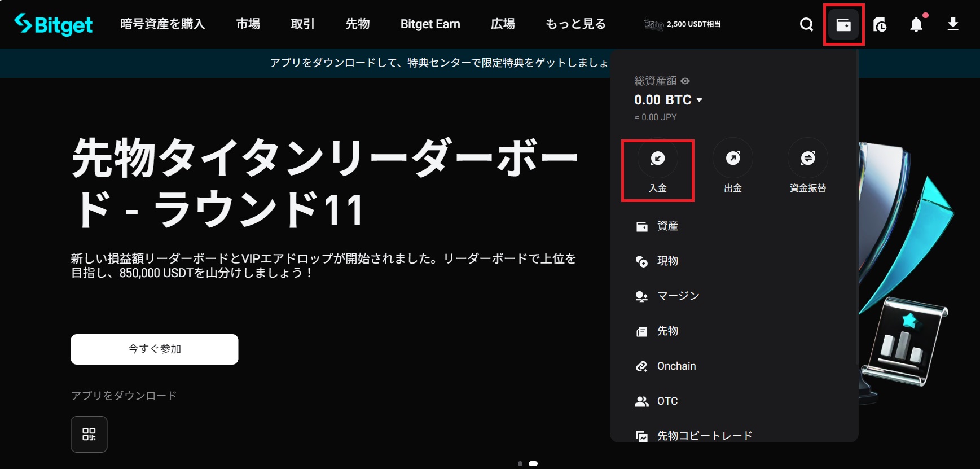Click the search magnifier icon
The width and height of the screenshot is (980, 469).
806,24
